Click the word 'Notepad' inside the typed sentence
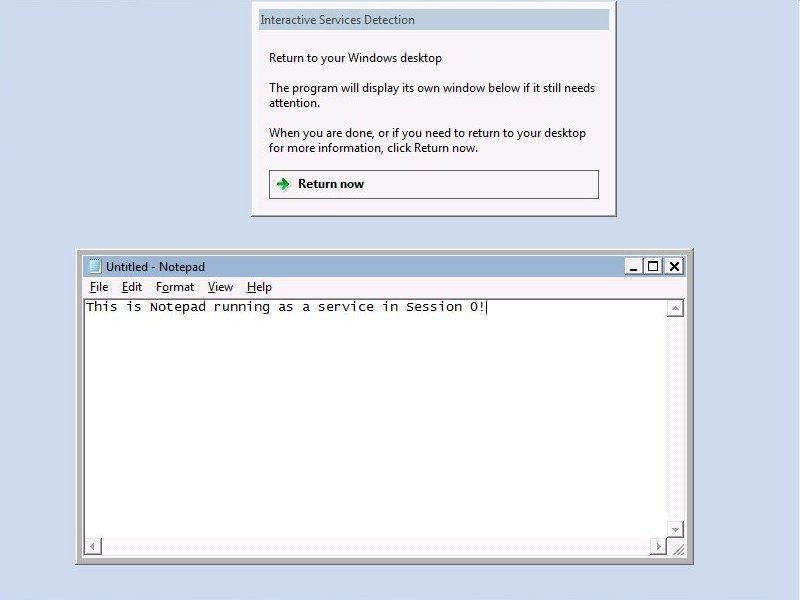 pyautogui.click(x=178, y=307)
